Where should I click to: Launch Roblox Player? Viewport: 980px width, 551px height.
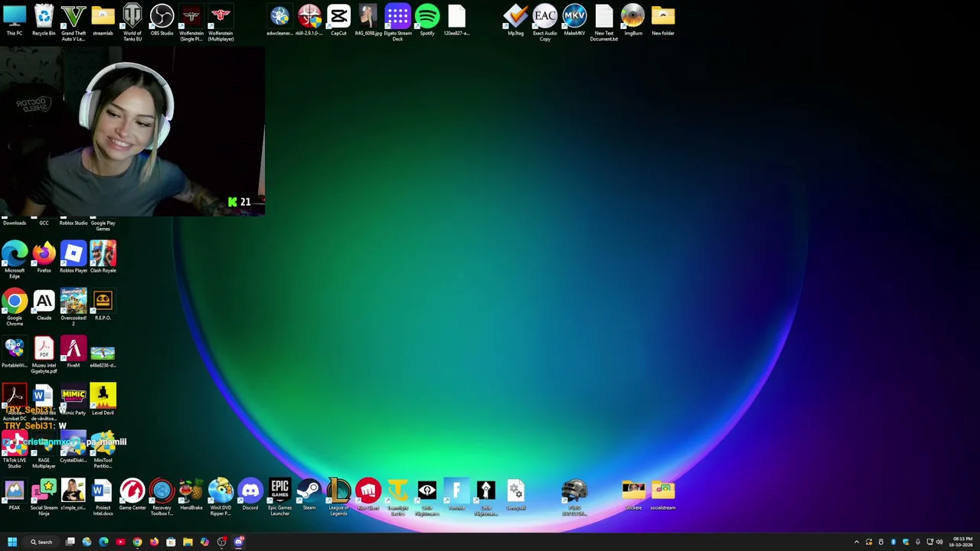(x=73, y=257)
